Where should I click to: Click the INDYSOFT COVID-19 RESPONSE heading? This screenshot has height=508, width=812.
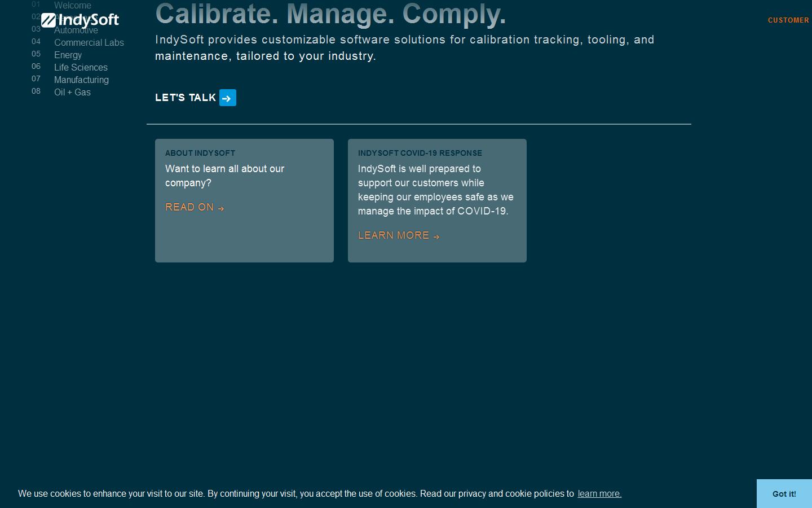[x=420, y=153]
